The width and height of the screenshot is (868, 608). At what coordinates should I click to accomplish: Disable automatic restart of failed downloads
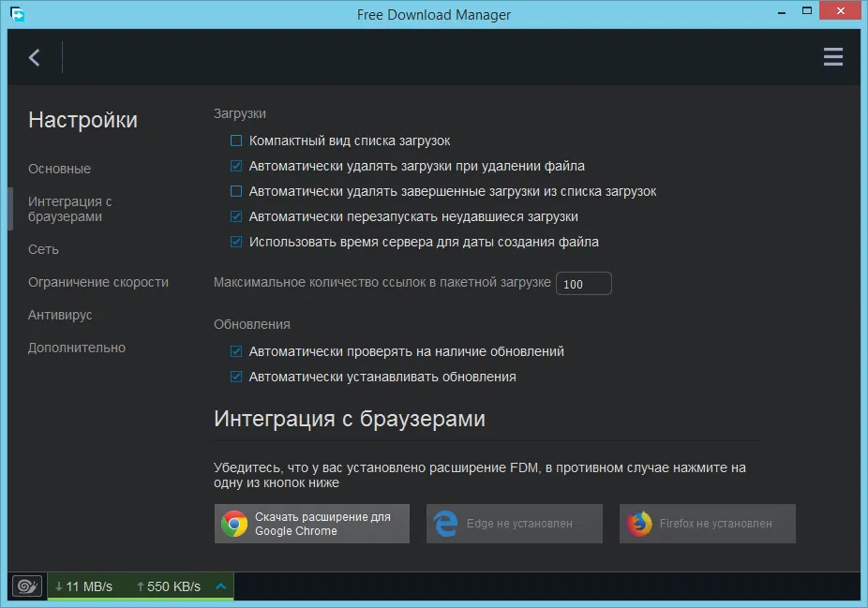(x=236, y=216)
